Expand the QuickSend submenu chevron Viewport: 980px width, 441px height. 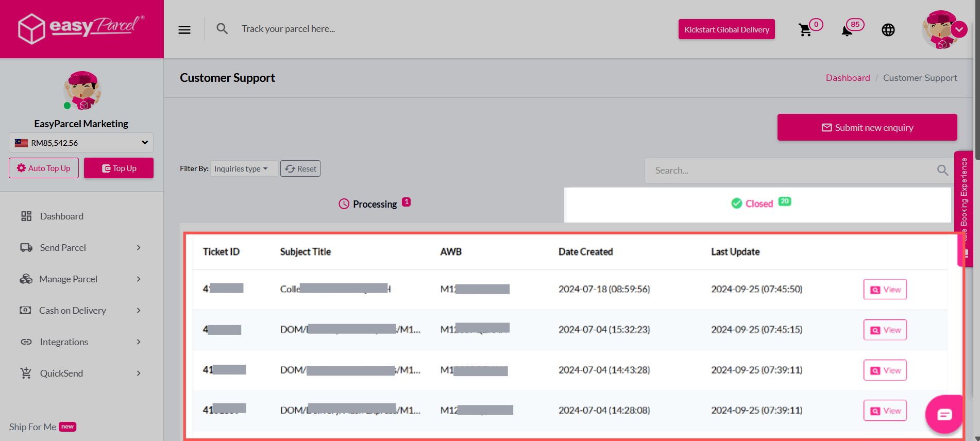[x=139, y=374]
